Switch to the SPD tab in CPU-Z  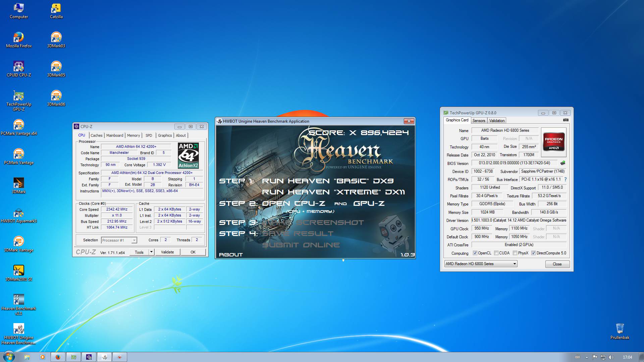[149, 135]
